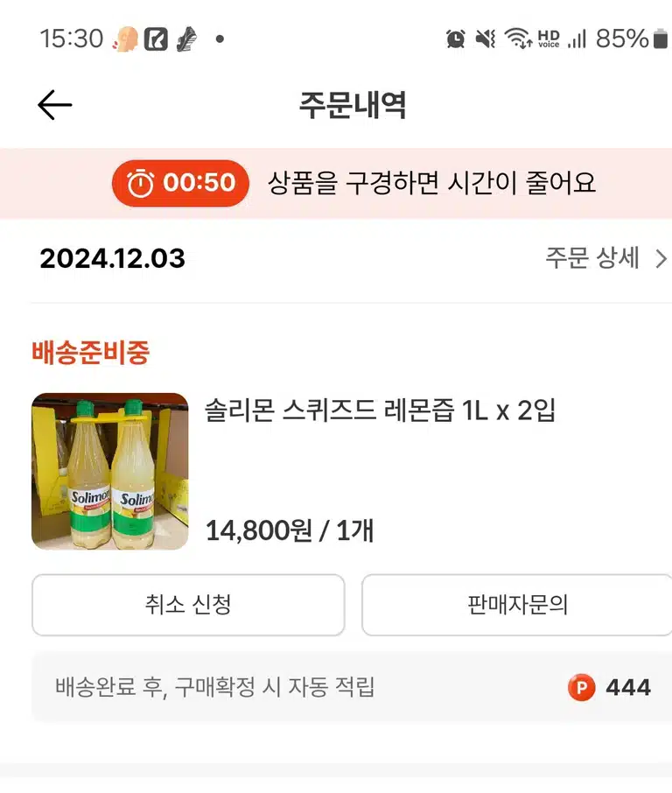The width and height of the screenshot is (672, 793).
Task: Open 주문 상세 chevron arrow
Action: pyautogui.click(x=661, y=258)
